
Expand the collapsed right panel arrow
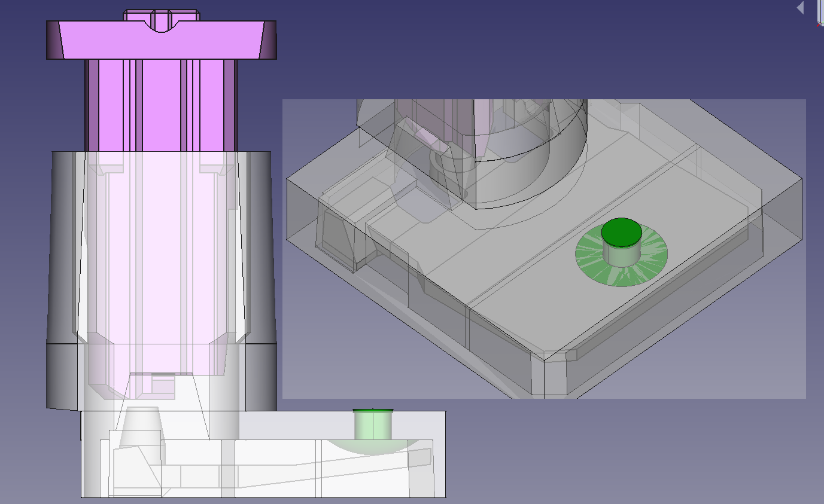pyautogui.click(x=801, y=7)
